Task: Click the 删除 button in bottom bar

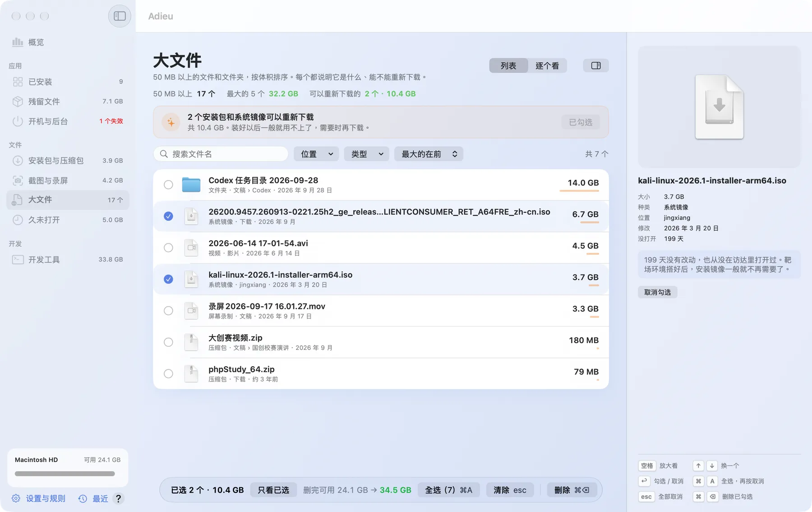Action: (572, 490)
